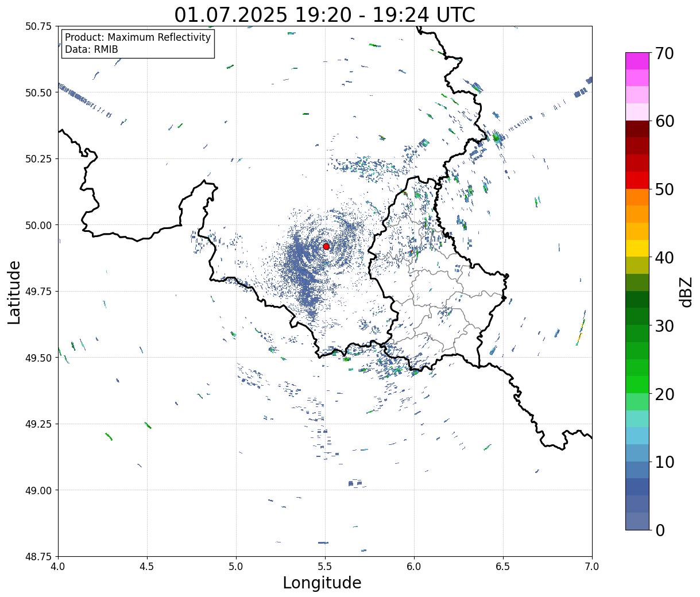
Task: Click the latitude tick label 49.75
Action: [x=38, y=292]
